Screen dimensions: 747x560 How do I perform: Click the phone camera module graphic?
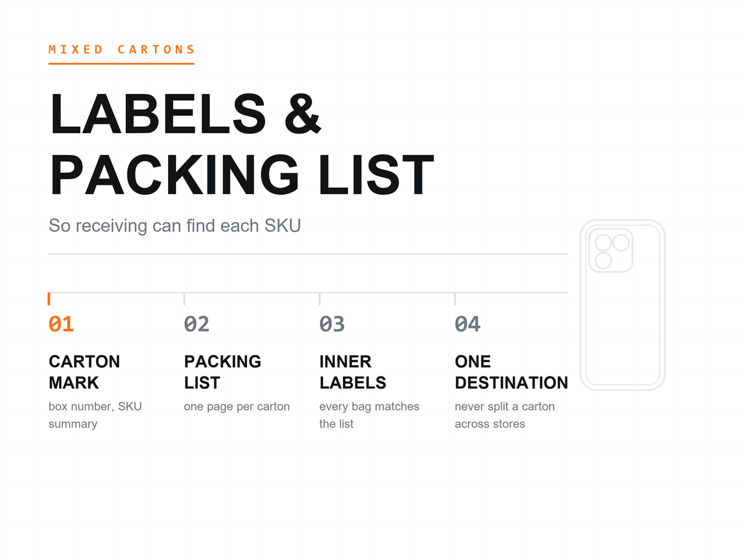[x=611, y=250]
